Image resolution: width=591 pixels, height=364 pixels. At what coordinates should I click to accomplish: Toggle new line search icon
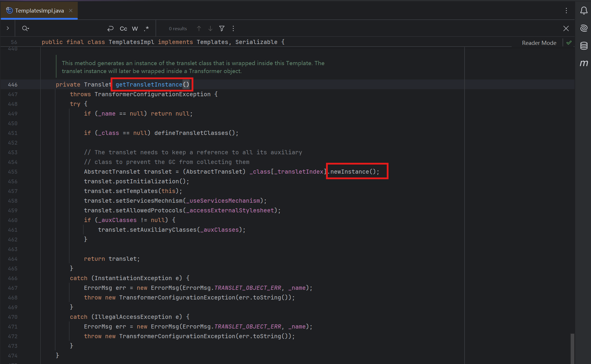click(x=110, y=28)
